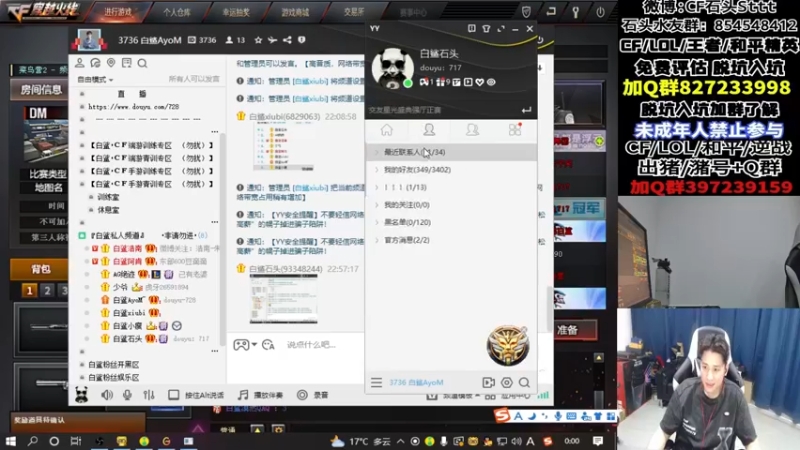Image resolution: width=800 pixels, height=450 pixels.
Task: Click the 房间信息 panel header in CrossFire
Action: coord(40,90)
